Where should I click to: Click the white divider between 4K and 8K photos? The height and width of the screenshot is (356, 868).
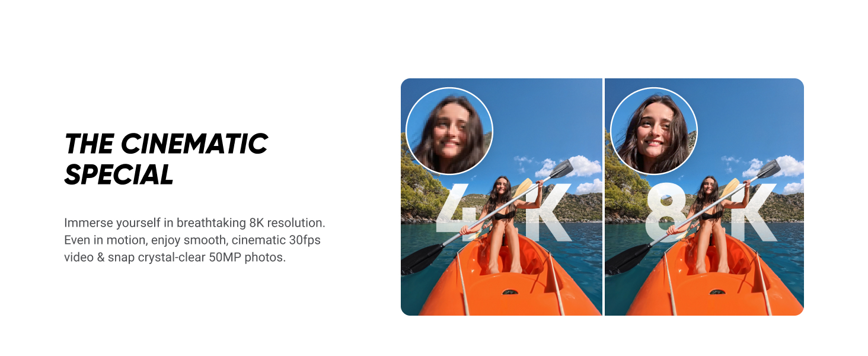[x=604, y=197]
